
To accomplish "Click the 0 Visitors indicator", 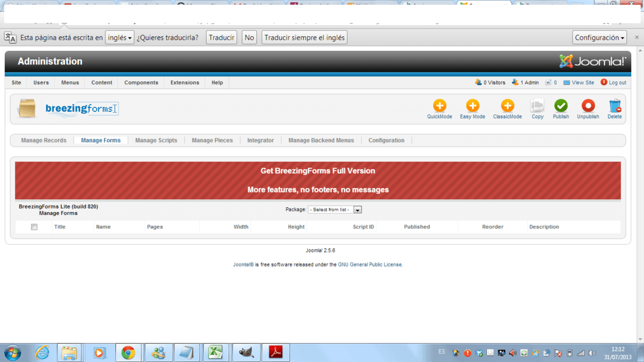I will [490, 83].
